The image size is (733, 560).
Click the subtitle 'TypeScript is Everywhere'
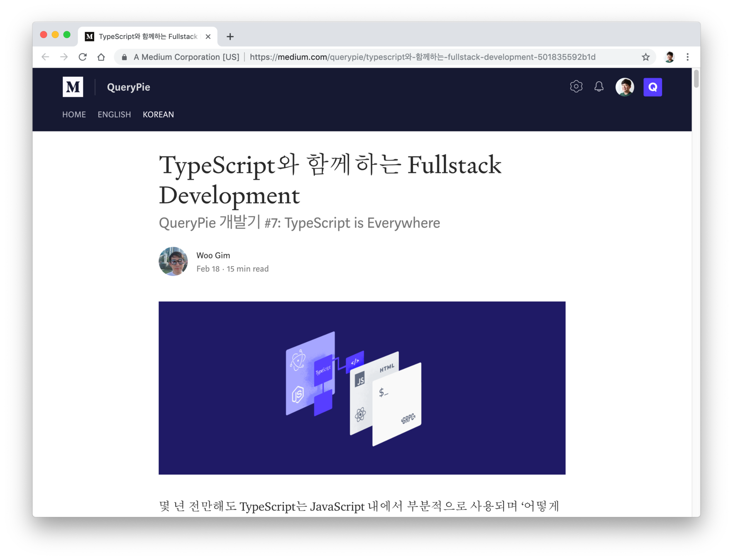362,223
